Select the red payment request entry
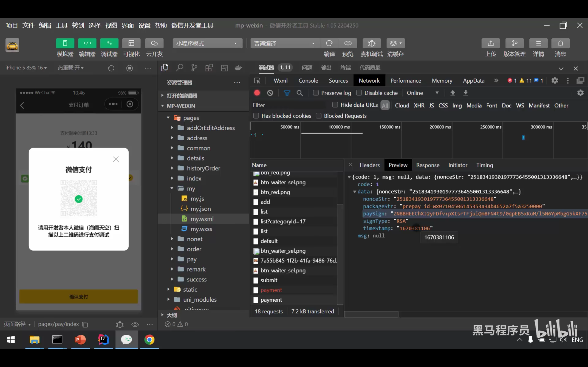Image resolution: width=588 pixels, height=367 pixels. pos(271,290)
